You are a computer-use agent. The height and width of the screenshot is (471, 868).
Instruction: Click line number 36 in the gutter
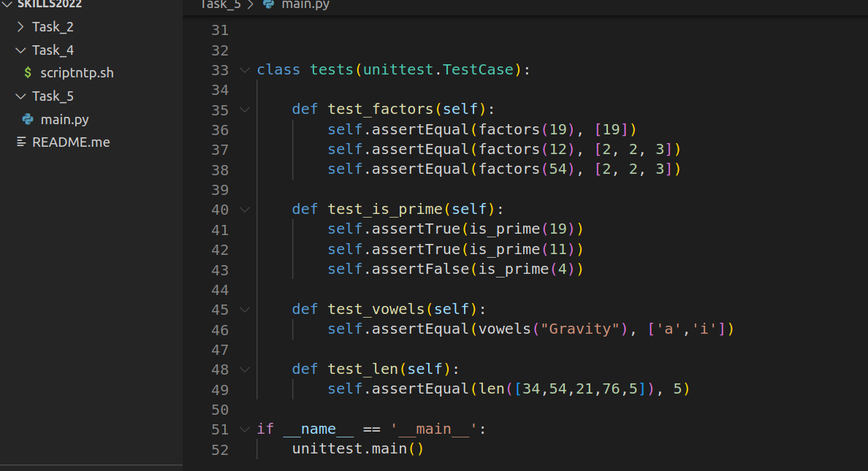220,130
